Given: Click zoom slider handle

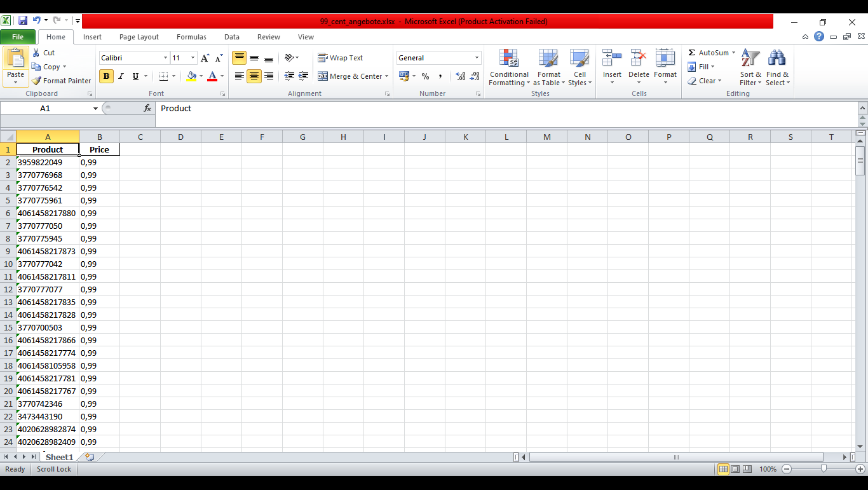Looking at the screenshot, I should 824,469.
